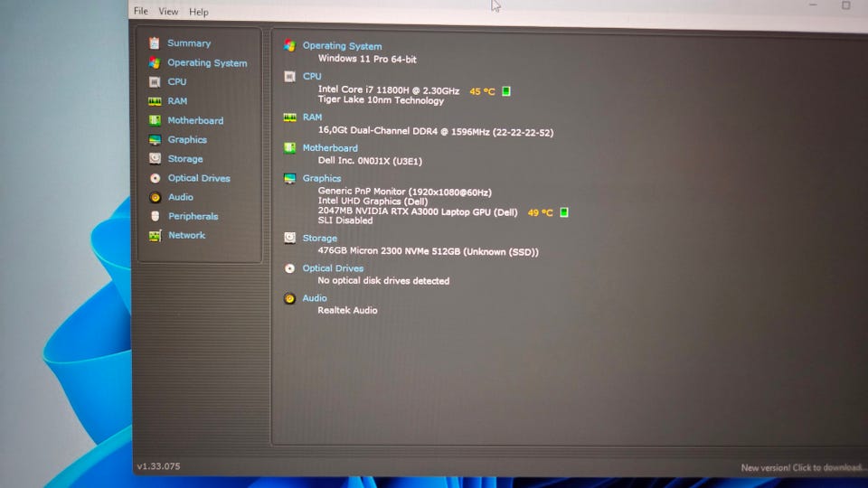Screen dimensions: 868x488
Task: Click the Operating System sidebar icon
Action: 155,62
